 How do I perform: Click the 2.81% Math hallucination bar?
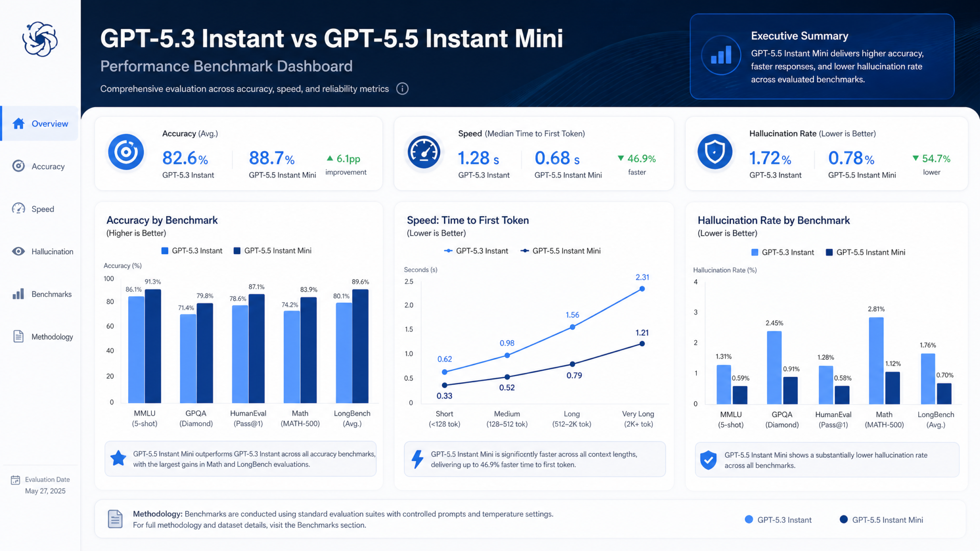[x=876, y=361]
